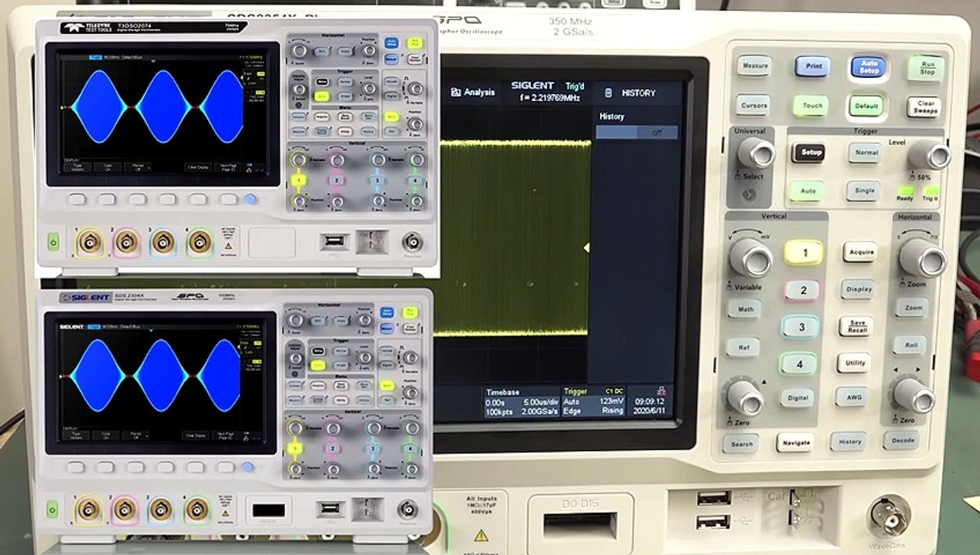Open the Trigger Setup button
980x555 pixels.
click(809, 153)
